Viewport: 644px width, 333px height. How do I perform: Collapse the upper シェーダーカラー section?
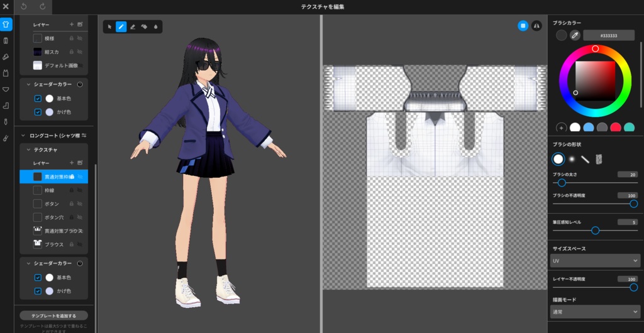pyautogui.click(x=29, y=84)
